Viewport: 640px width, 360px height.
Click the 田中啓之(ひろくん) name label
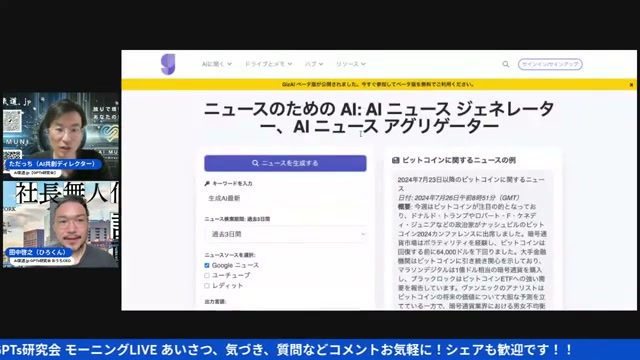38,252
